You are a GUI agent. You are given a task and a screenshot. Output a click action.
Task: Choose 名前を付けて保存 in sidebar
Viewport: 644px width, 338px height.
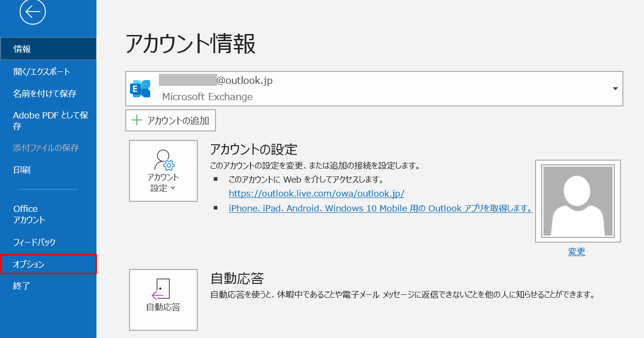point(45,93)
